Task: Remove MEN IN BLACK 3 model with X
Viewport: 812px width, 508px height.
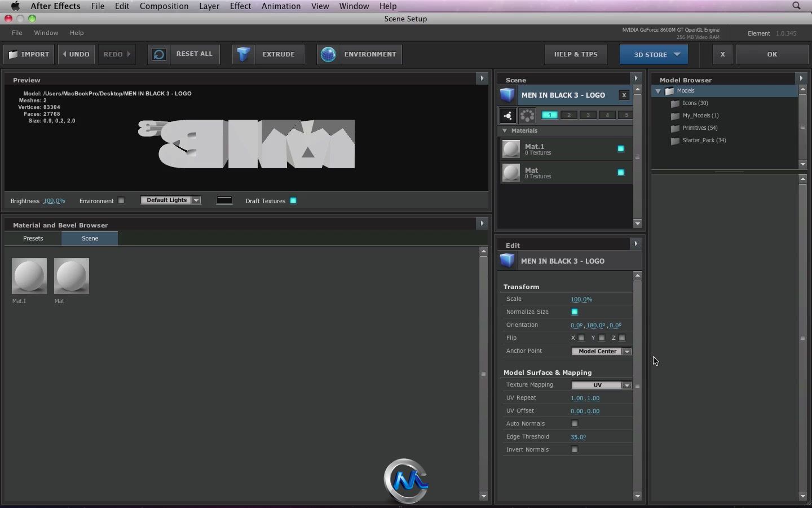Action: pos(624,95)
